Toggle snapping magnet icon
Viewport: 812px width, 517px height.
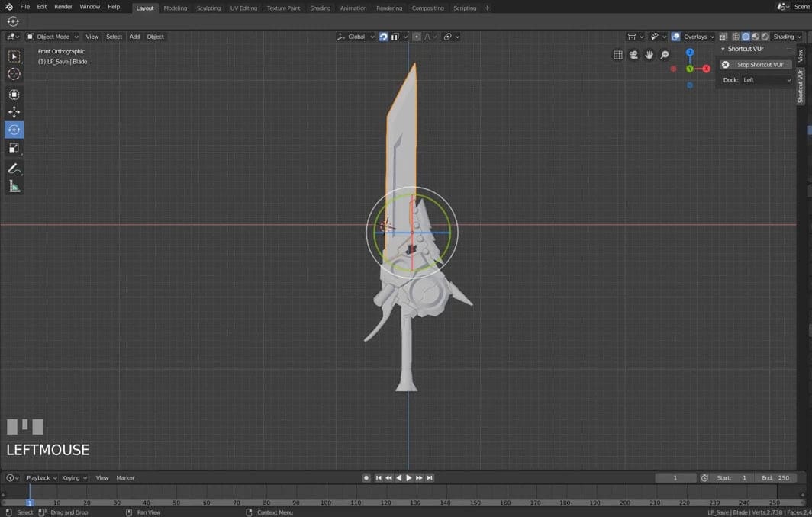tap(383, 37)
